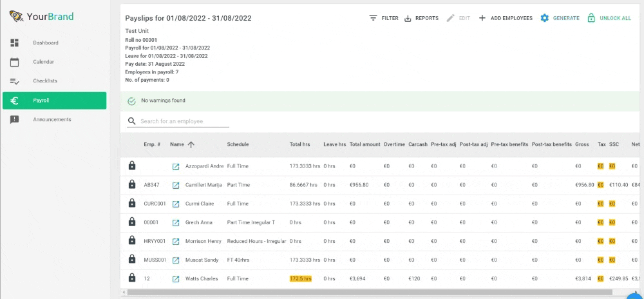Open Grech Anna payslip via link icon

[x=176, y=222]
